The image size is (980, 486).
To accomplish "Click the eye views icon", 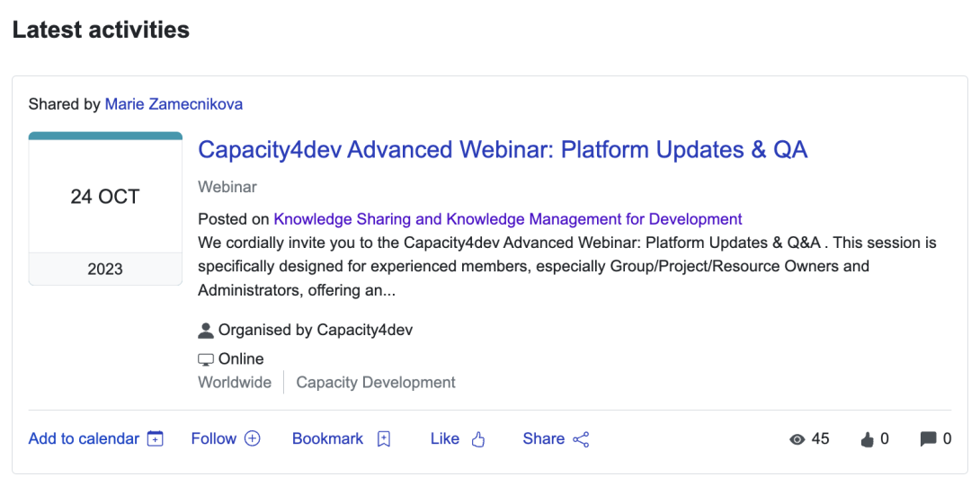I will [x=797, y=439].
